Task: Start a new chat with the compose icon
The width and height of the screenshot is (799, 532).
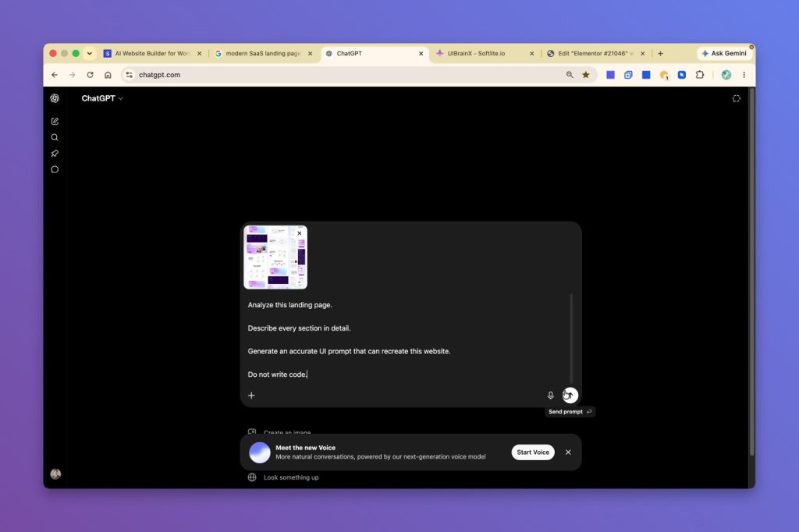Action: pyautogui.click(x=55, y=121)
